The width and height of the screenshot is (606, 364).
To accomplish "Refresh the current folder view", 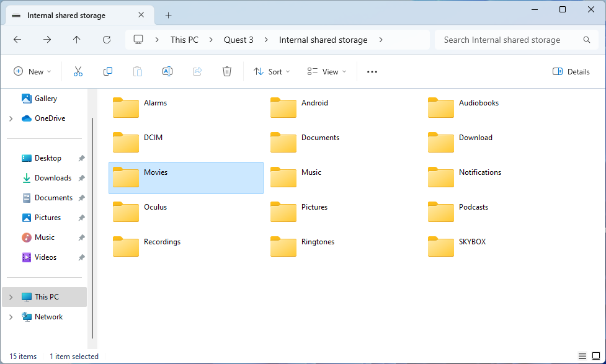I will click(x=107, y=40).
